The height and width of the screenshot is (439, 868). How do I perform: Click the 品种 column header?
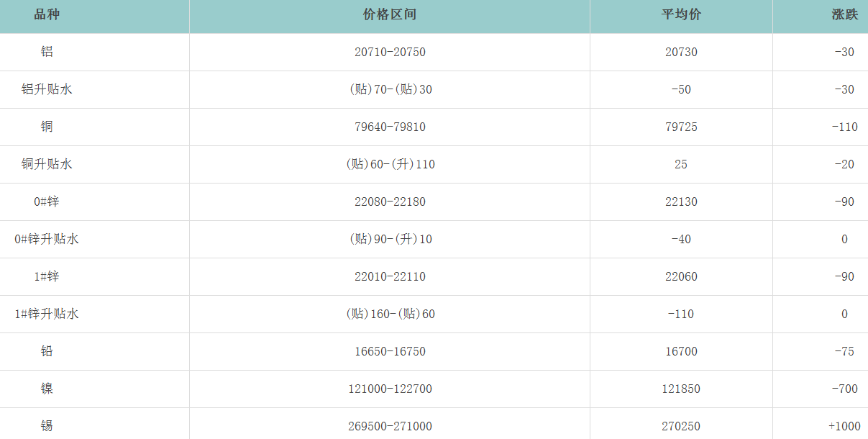(47, 15)
